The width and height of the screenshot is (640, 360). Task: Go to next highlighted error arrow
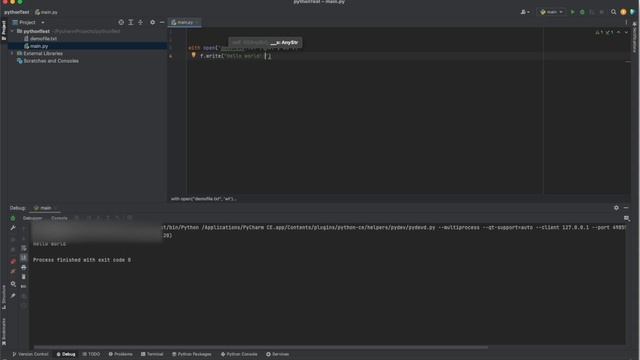[x=626, y=32]
